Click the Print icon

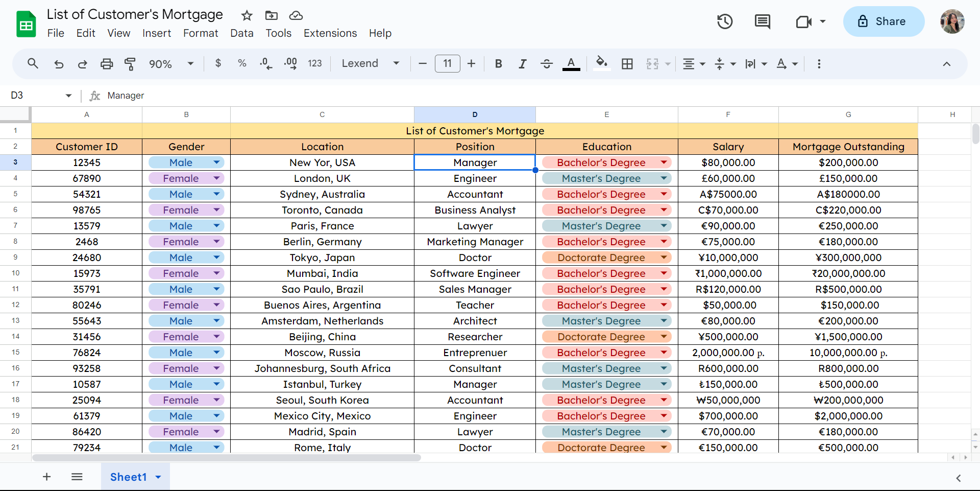point(107,64)
